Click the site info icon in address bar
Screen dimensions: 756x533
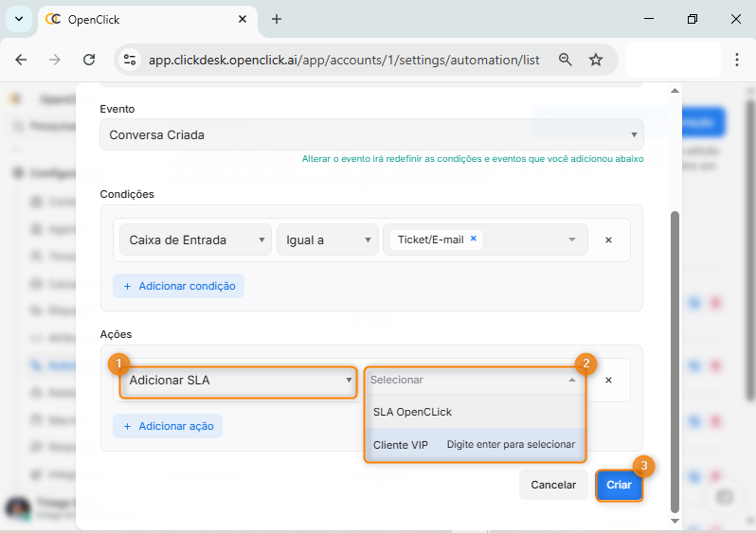point(131,60)
